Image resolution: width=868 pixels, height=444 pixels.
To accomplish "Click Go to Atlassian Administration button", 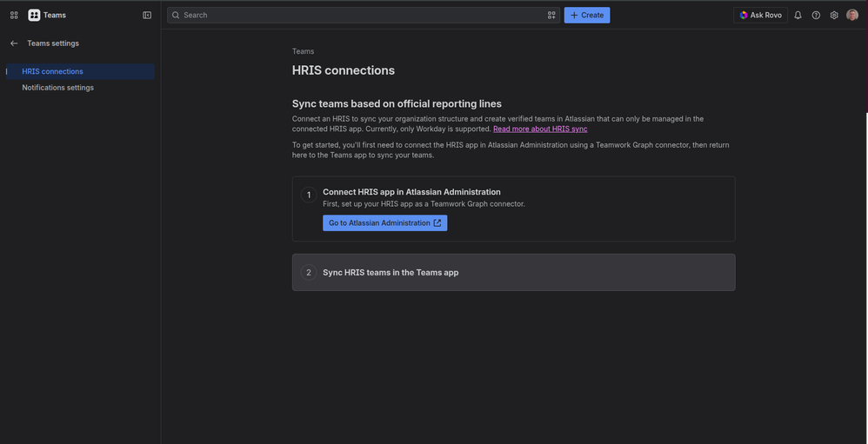I will click(x=384, y=222).
